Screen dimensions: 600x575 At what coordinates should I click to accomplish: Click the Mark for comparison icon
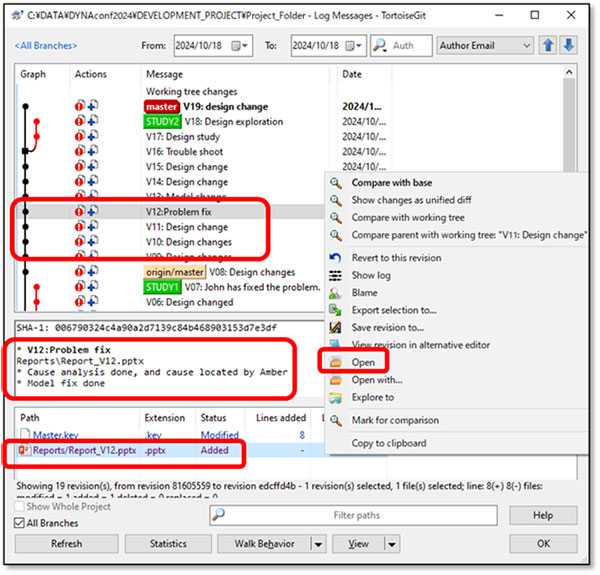pyautogui.click(x=336, y=422)
